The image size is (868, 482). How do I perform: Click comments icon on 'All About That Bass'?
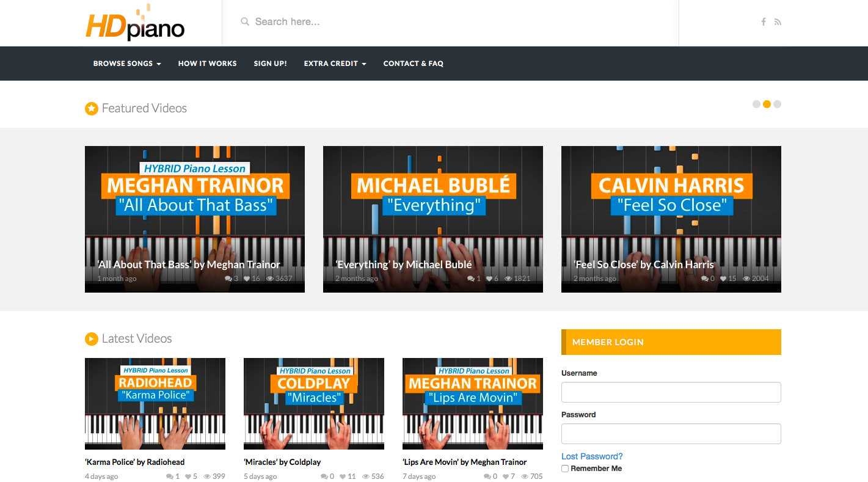click(x=228, y=279)
